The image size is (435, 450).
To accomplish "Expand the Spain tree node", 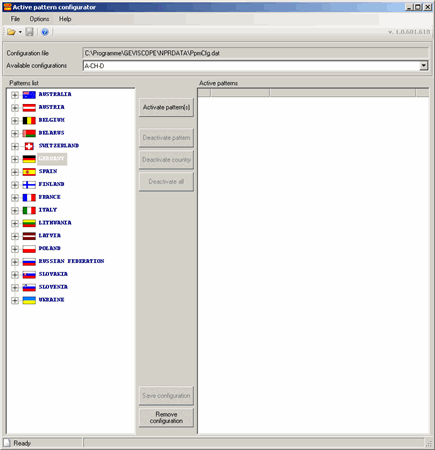I will [x=15, y=172].
